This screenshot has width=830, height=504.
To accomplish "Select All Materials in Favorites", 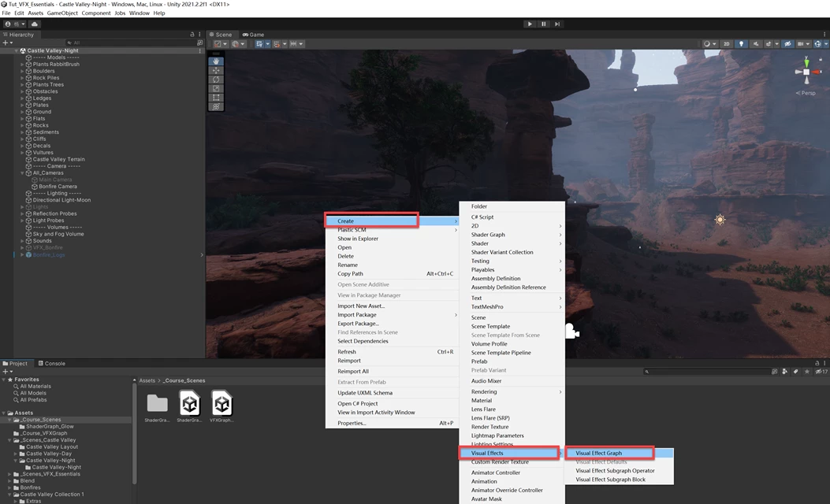I will coord(35,387).
